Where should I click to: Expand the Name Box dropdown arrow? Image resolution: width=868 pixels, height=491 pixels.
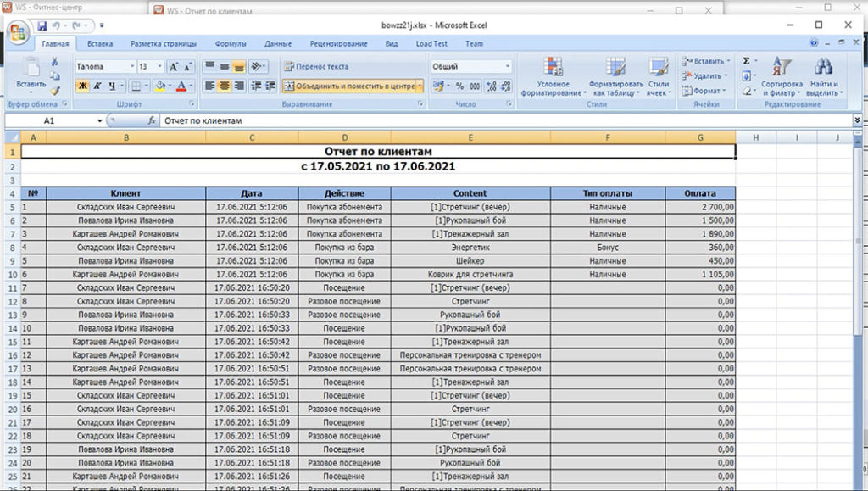pyautogui.click(x=100, y=120)
